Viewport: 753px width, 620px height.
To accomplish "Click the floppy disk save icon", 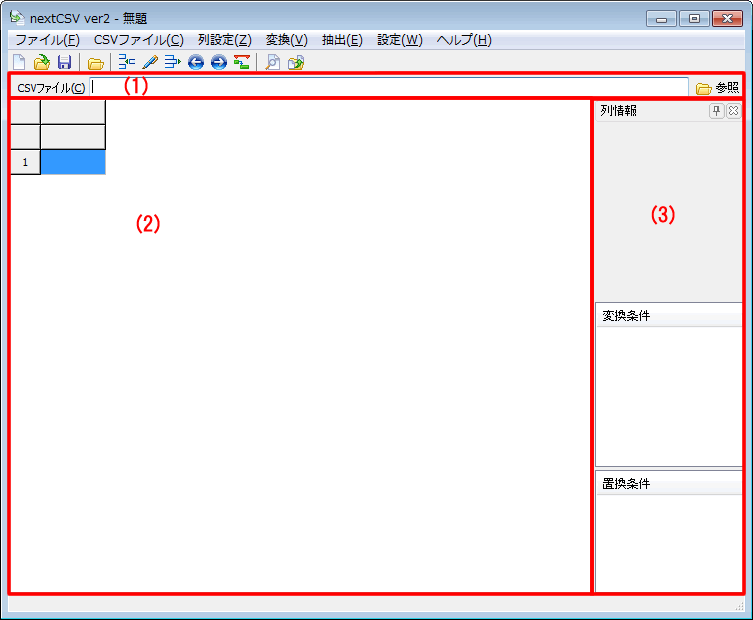I will (x=64, y=63).
